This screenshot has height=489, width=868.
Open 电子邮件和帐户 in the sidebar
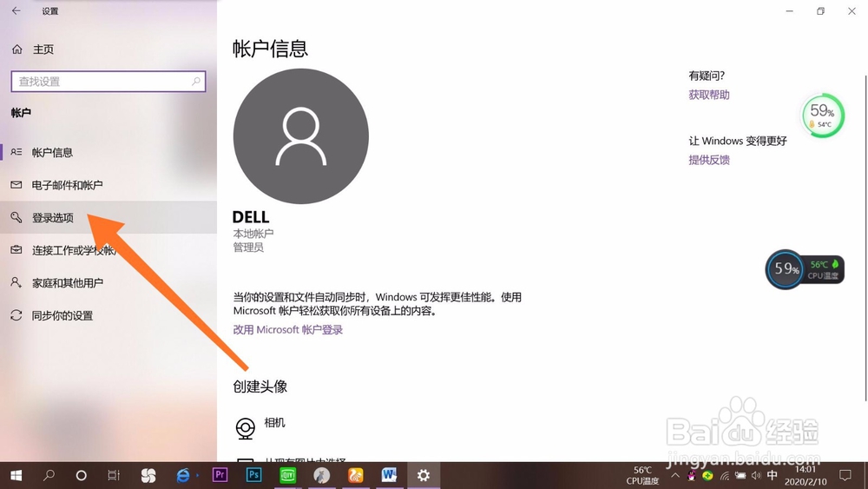tap(108, 185)
